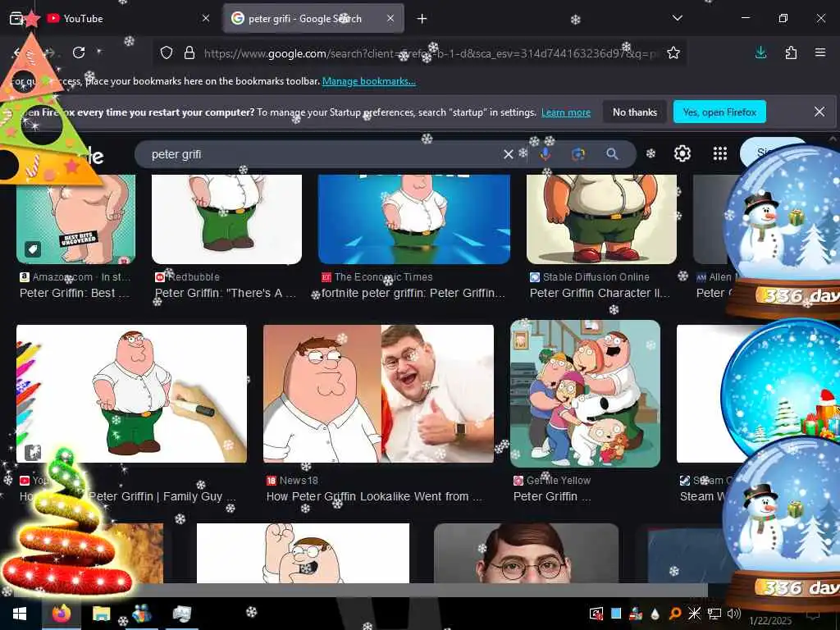Open Firefox tracking protection shield
Viewport: 840px width, 630px height.
click(167, 52)
